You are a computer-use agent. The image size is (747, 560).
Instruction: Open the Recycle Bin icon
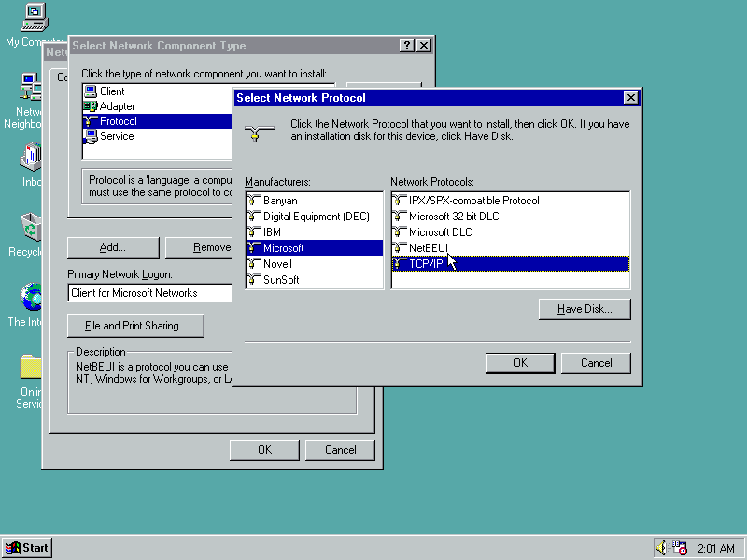(x=31, y=227)
